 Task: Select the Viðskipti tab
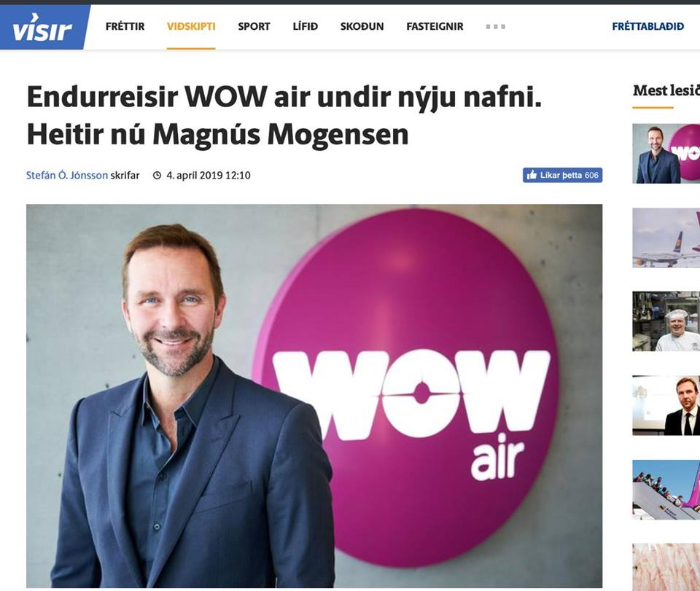point(191,27)
